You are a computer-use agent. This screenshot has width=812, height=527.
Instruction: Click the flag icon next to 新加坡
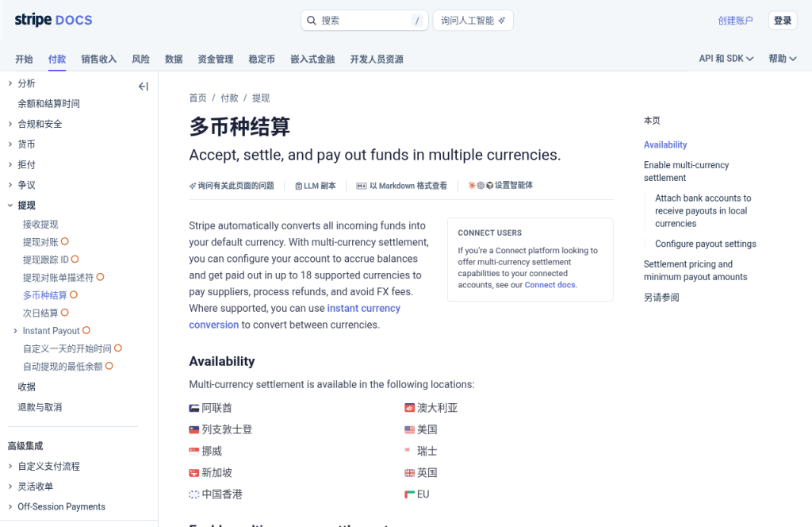click(194, 472)
